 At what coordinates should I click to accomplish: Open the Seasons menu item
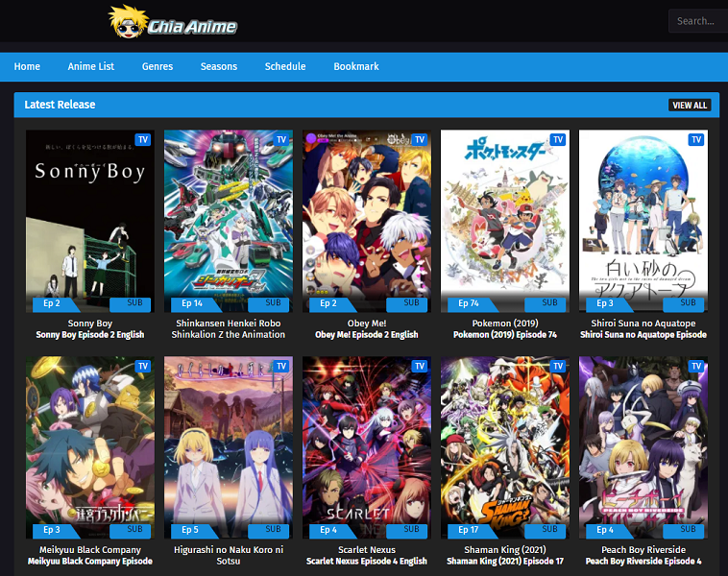click(x=219, y=66)
